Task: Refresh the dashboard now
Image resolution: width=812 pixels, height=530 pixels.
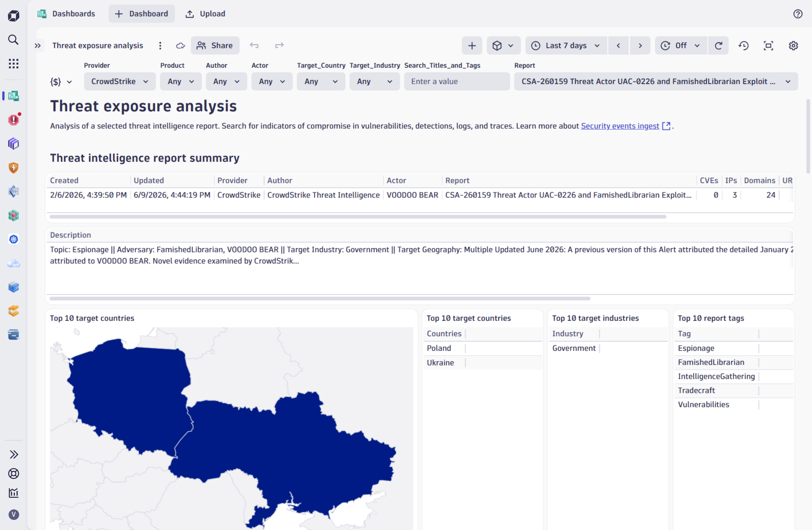Action: click(718, 46)
